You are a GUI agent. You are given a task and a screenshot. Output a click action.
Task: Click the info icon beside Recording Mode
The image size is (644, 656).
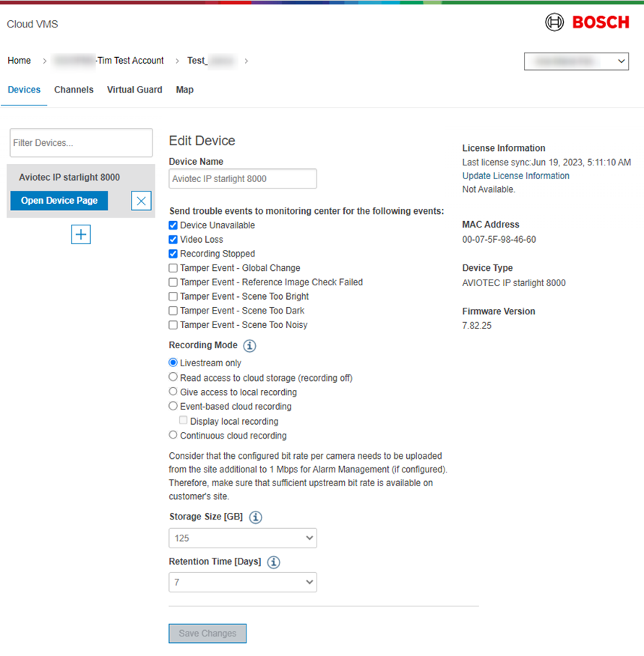pyautogui.click(x=249, y=346)
